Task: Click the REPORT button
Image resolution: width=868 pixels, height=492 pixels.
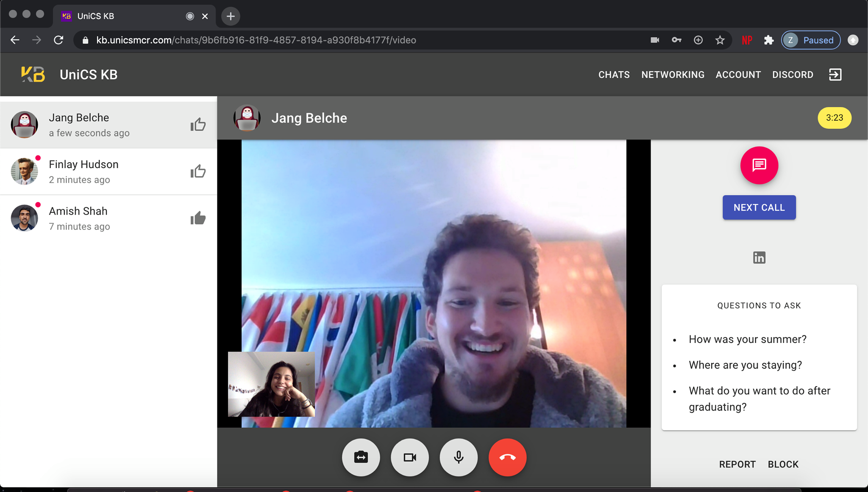Action: 737,464
